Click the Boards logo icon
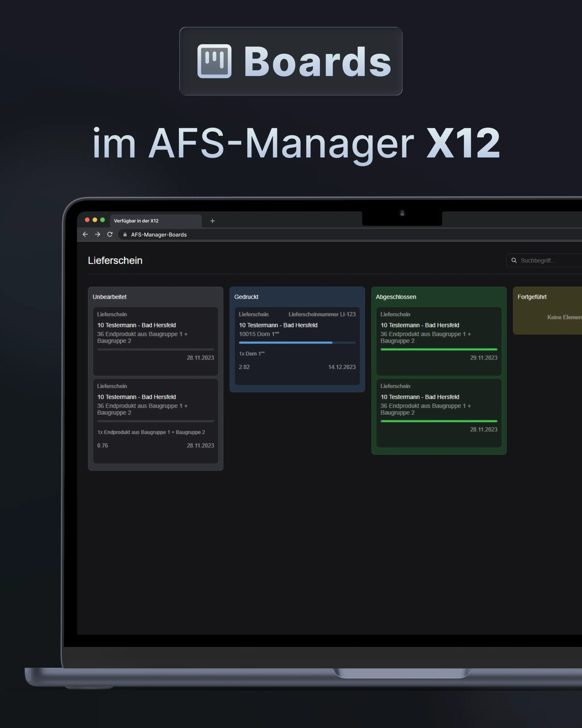This screenshot has height=728, width=582. click(214, 61)
